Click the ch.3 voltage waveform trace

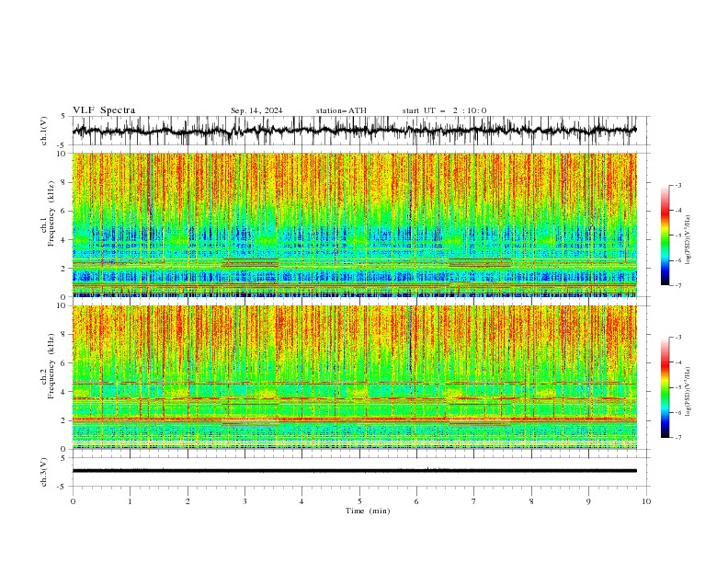coord(354,471)
